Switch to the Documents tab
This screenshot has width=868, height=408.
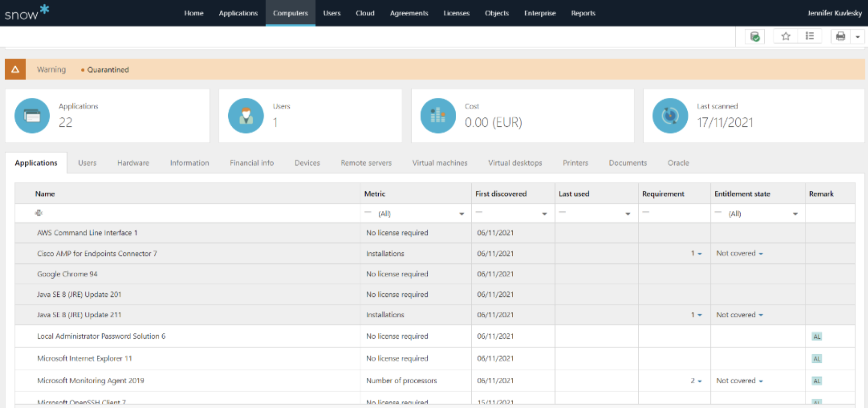628,163
